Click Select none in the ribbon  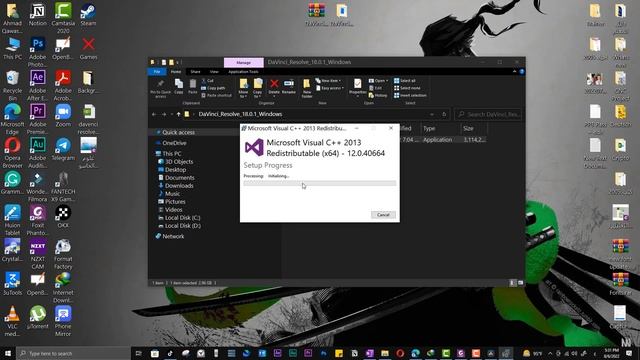coord(407,88)
